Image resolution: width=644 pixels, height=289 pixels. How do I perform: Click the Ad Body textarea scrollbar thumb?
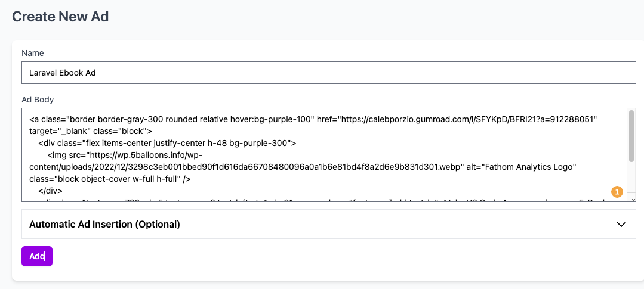(x=631, y=135)
